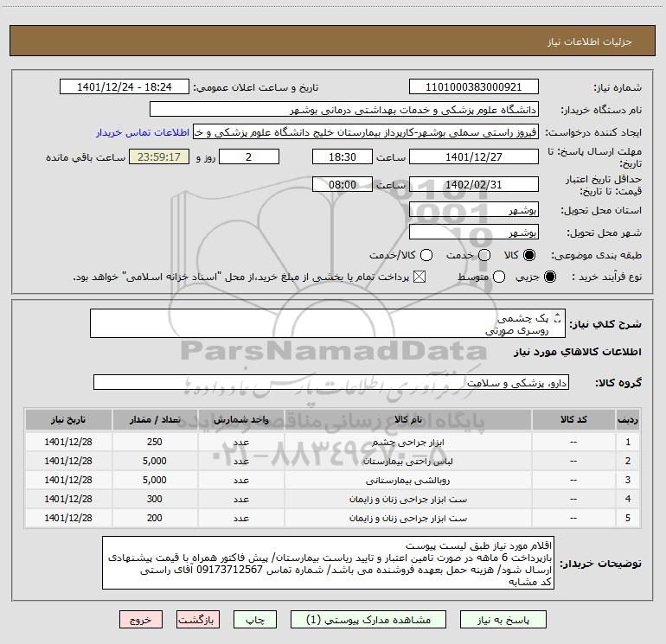The width and height of the screenshot is (666, 644).
Task: Select the متوسط purchase type radio
Action: coord(499,277)
